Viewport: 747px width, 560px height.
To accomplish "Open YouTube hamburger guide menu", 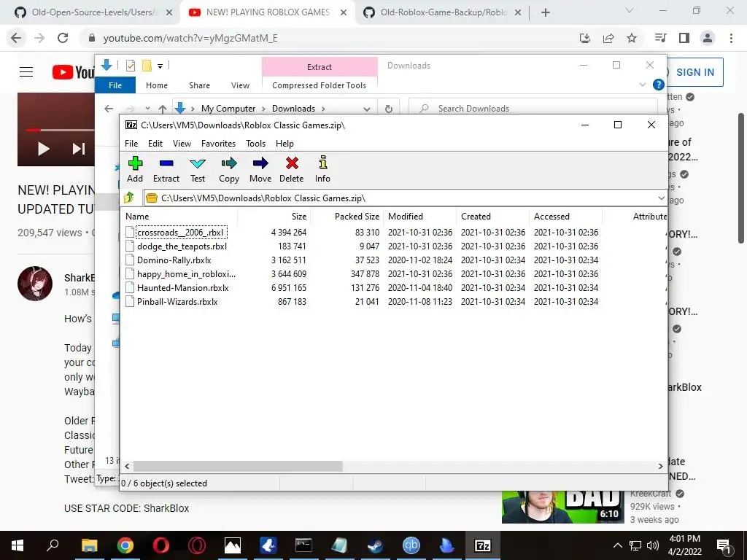I will click(x=26, y=72).
